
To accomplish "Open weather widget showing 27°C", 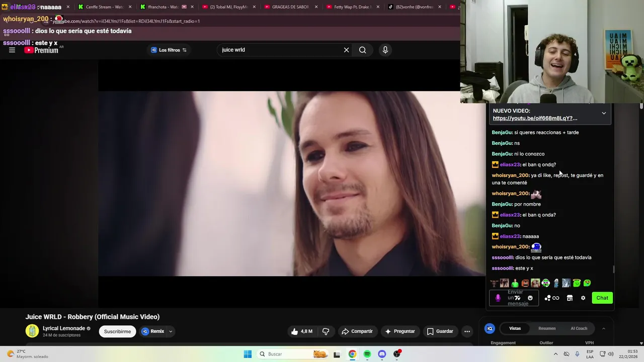I will point(28,354).
